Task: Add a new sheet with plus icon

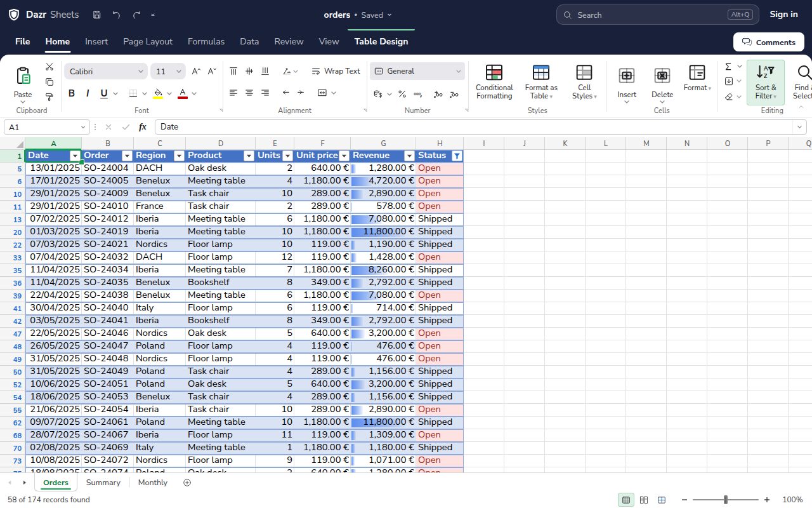Action: click(187, 483)
